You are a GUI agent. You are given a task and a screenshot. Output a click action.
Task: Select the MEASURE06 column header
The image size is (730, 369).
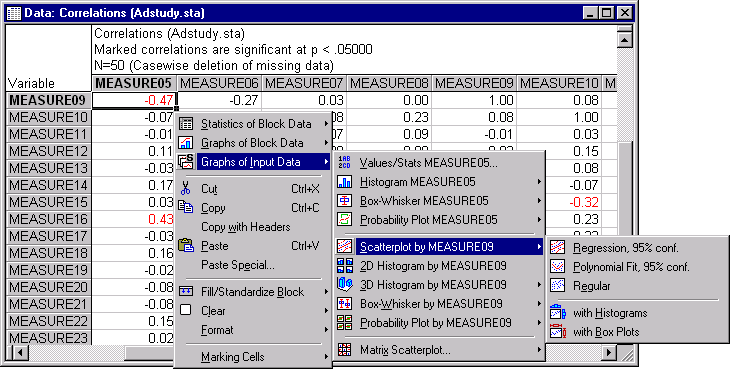(x=219, y=84)
